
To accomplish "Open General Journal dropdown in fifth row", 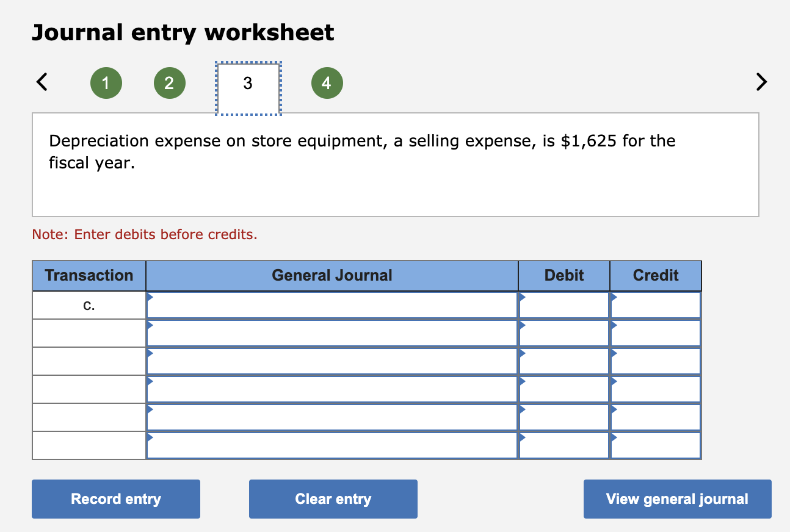I will [332, 417].
